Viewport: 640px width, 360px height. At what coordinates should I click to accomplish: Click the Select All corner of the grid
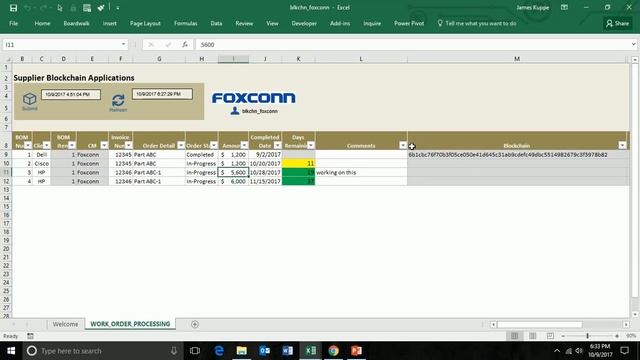7,59
